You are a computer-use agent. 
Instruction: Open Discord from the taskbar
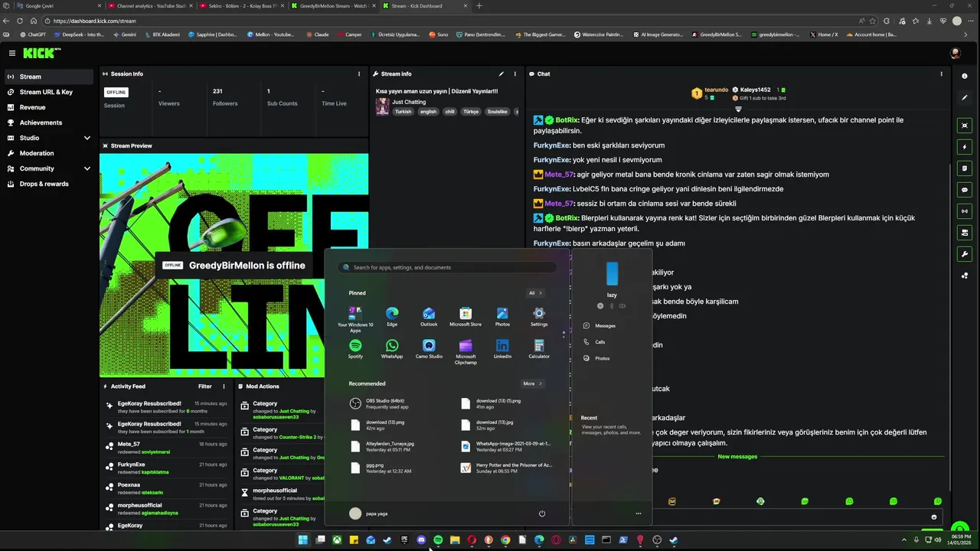[421, 540]
